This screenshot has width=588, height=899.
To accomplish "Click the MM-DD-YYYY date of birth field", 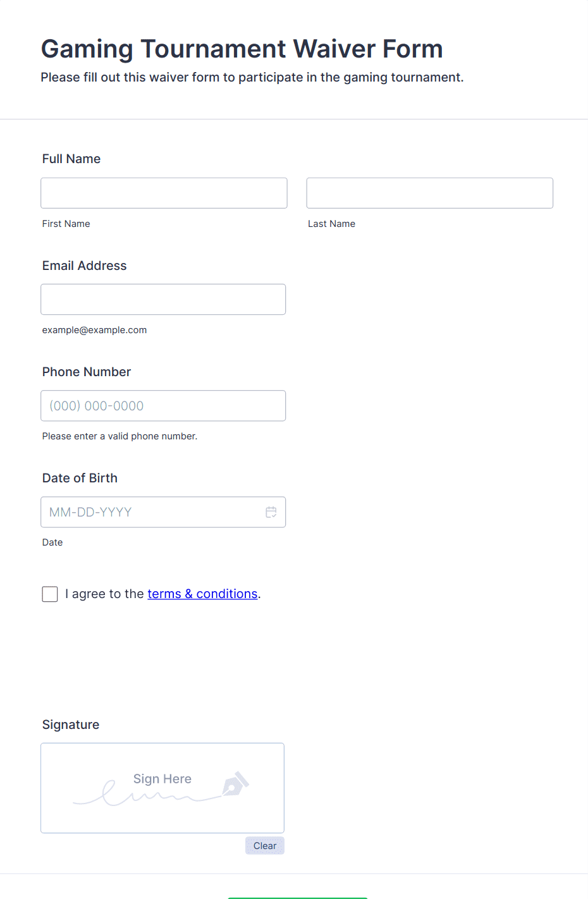I will (152, 512).
